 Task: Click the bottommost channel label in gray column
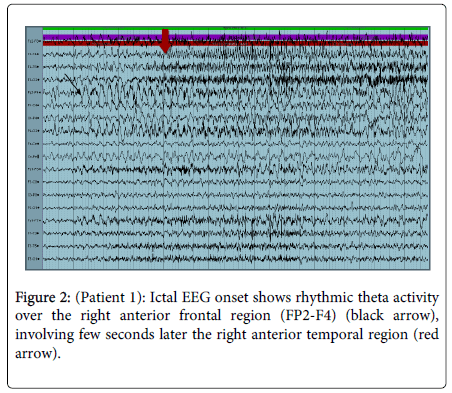pos(34,259)
